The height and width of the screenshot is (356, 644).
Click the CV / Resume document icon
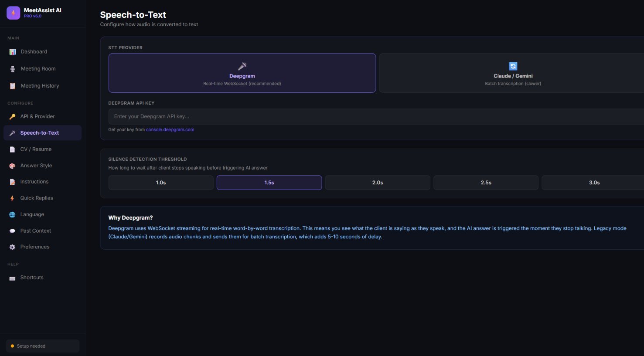(12, 149)
